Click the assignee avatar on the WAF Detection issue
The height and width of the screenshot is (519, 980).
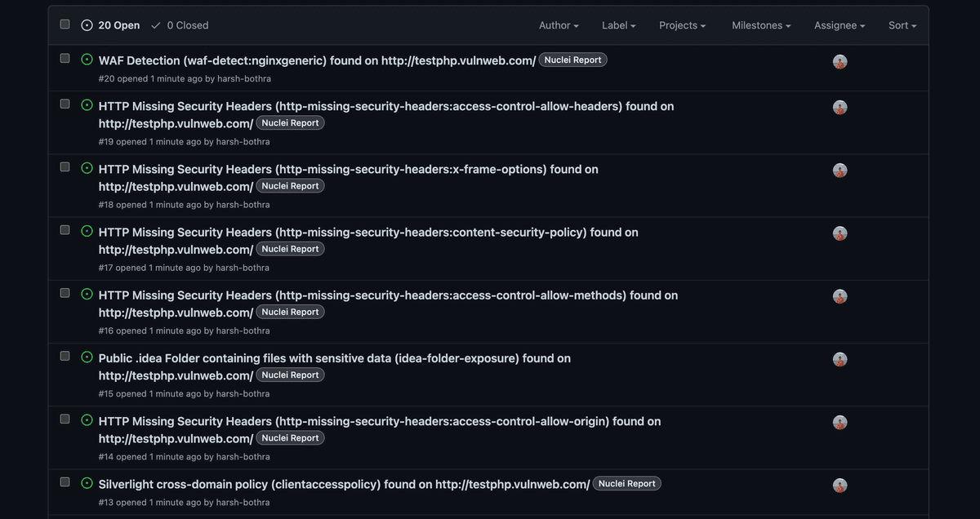pos(840,61)
